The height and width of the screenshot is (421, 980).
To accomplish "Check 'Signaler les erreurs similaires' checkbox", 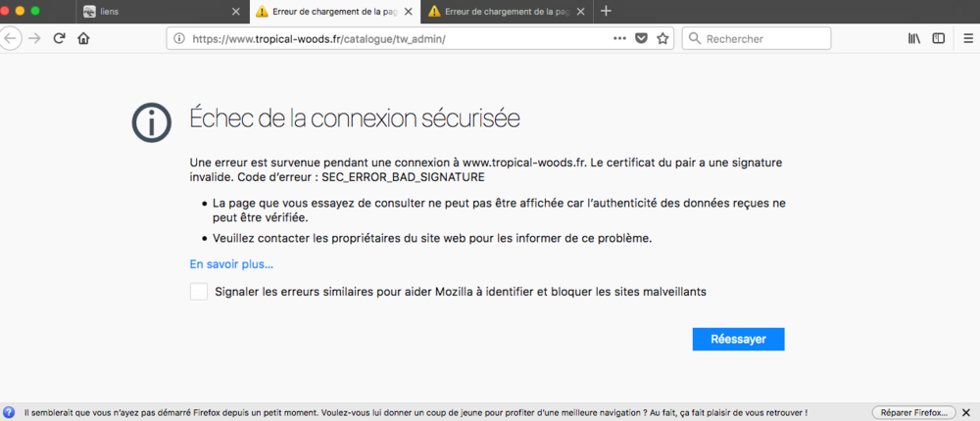I will tap(199, 292).
